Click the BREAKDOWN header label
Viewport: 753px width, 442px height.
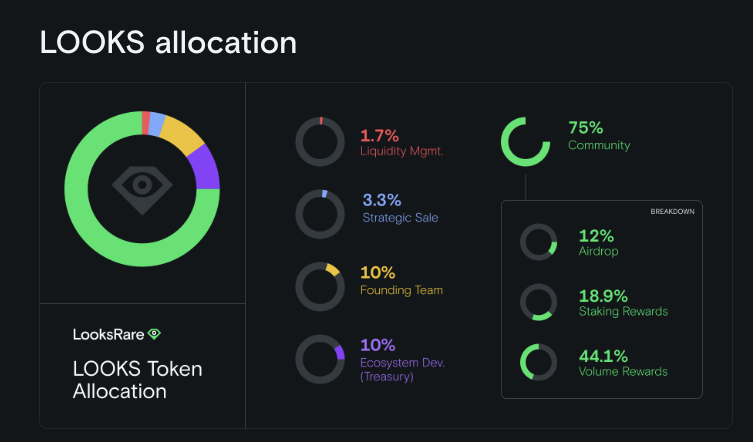[672, 212]
